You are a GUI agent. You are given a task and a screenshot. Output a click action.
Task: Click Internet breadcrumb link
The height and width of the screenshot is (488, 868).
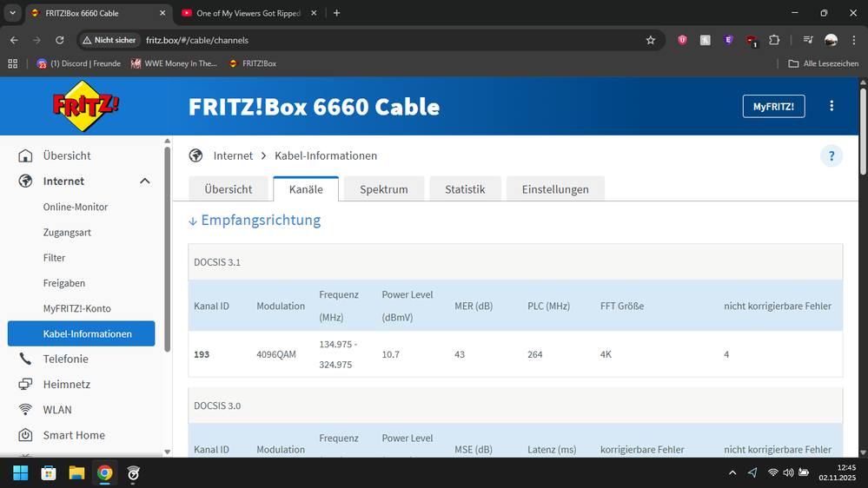pyautogui.click(x=233, y=155)
